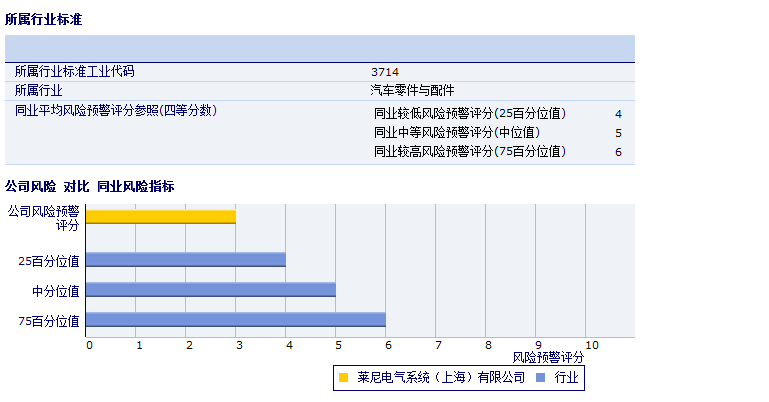
Task: Click the 行业 legend label
Action: click(x=566, y=378)
